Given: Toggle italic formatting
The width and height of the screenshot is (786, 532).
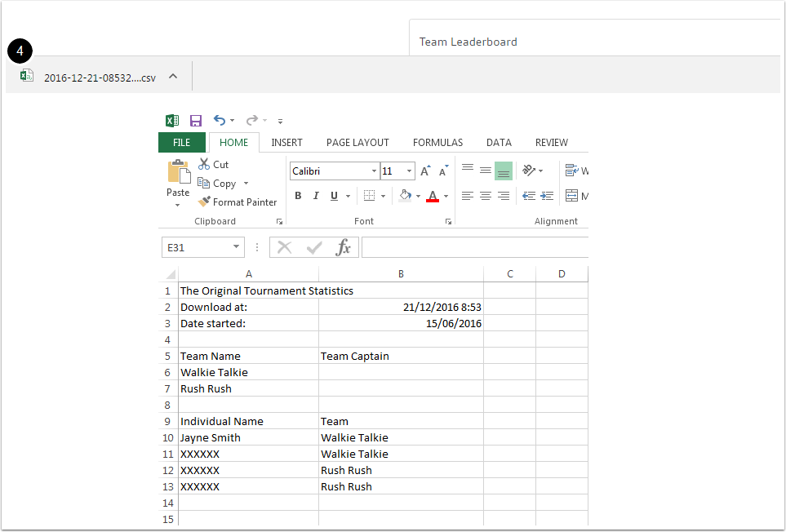Looking at the screenshot, I should (316, 196).
